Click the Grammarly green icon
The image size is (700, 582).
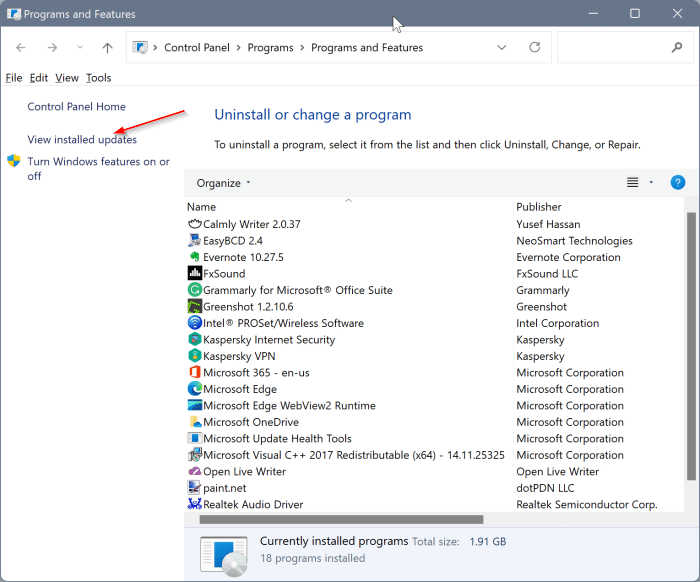195,290
